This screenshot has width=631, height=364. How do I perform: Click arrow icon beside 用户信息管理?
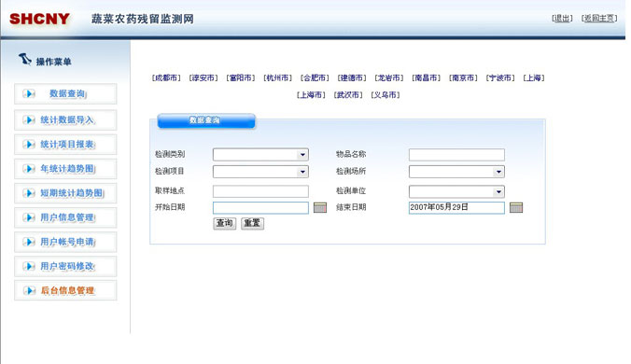tap(29, 217)
